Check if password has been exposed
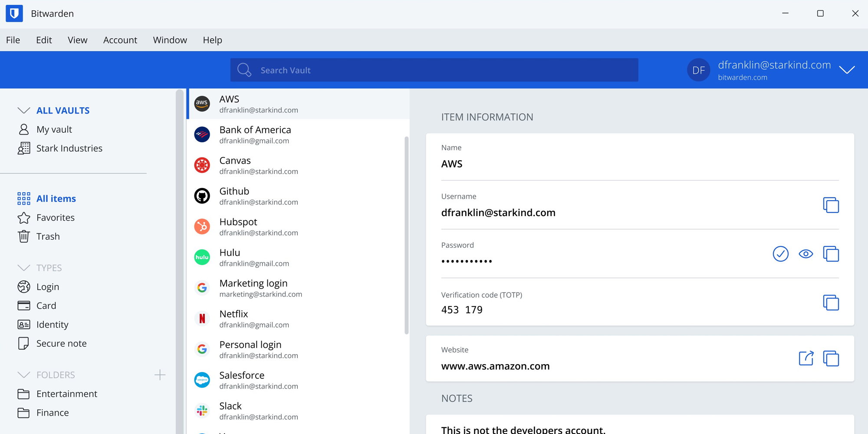Image resolution: width=868 pixels, height=434 pixels. pos(780,254)
